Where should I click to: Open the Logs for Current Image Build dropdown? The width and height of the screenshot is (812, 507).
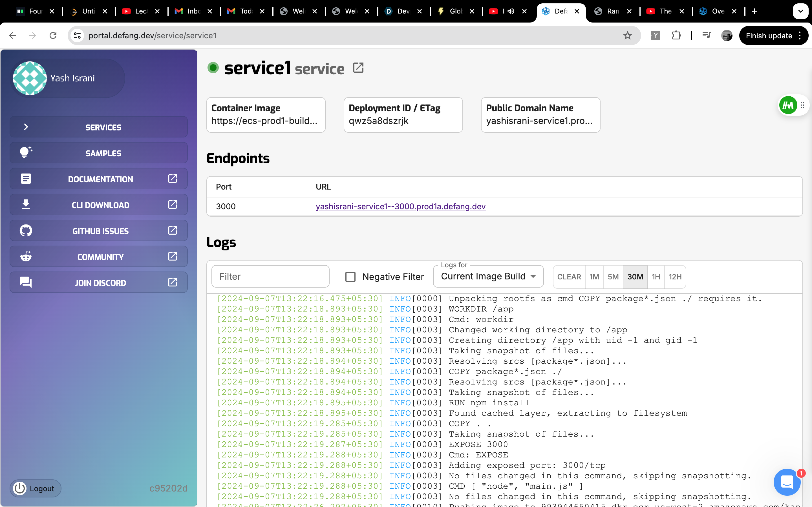pos(488,277)
